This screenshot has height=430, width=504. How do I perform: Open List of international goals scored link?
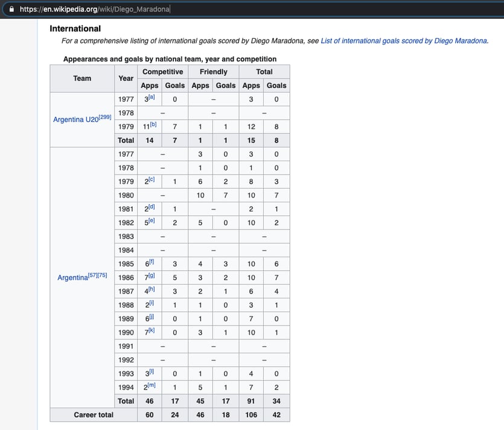point(404,41)
